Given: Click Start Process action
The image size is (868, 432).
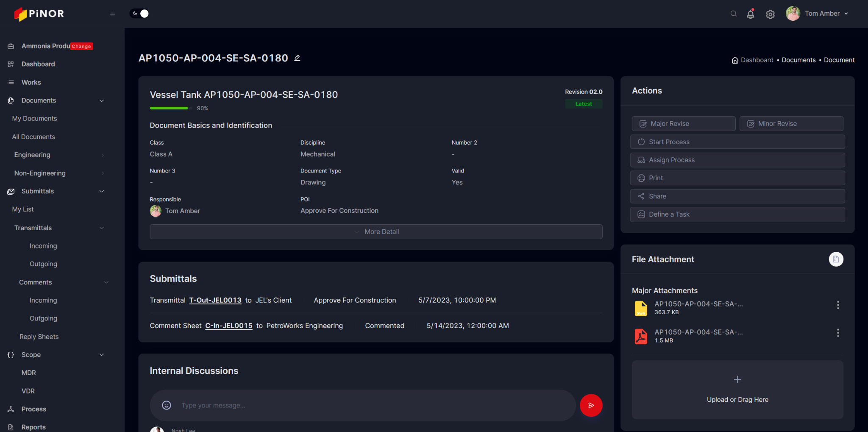Looking at the screenshot, I should coord(737,142).
